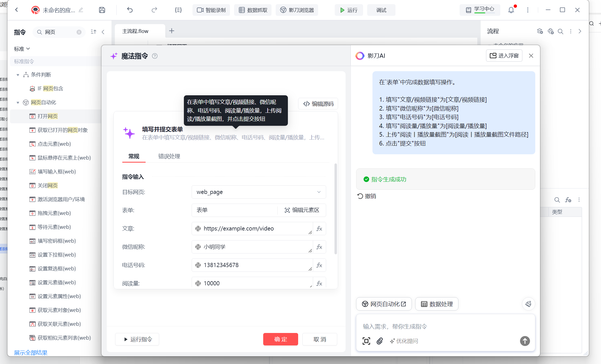Click the red 确定 button
Viewport: 601px width, 364px height.
(280, 339)
